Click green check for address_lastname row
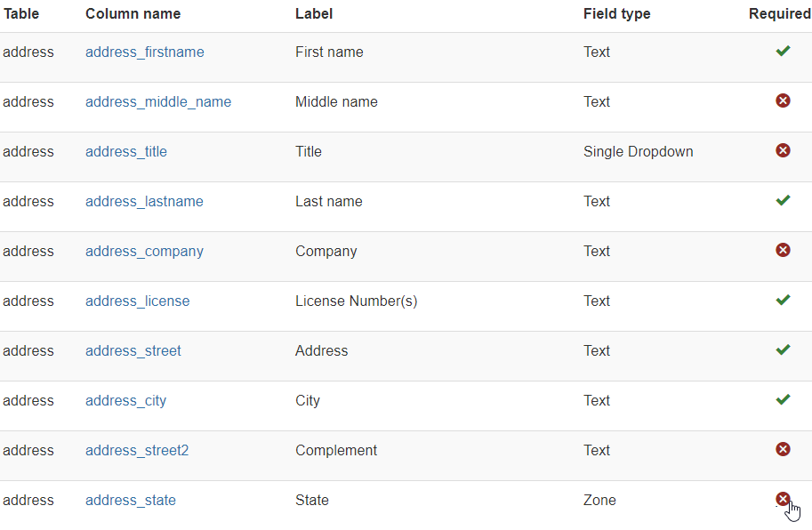 click(783, 201)
